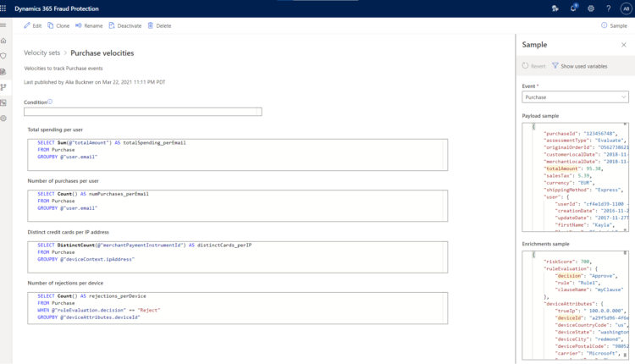Rename the velocity set
This screenshot has width=635, height=364.
89,25
